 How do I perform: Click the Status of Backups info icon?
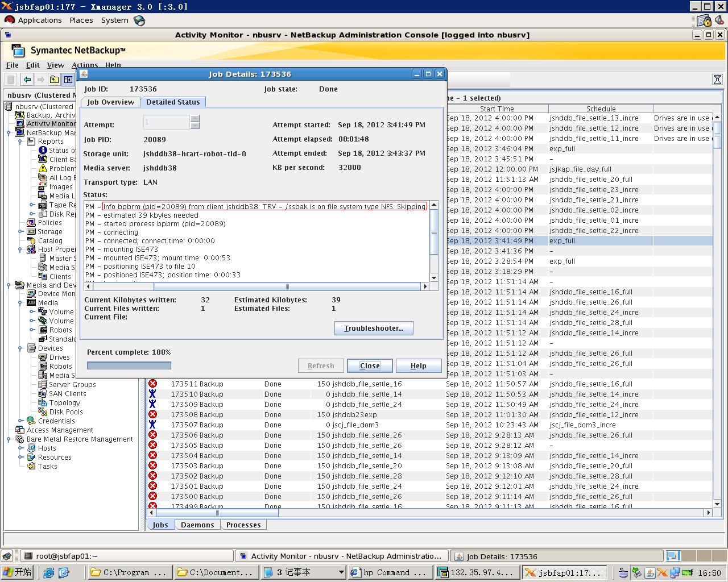point(43,150)
